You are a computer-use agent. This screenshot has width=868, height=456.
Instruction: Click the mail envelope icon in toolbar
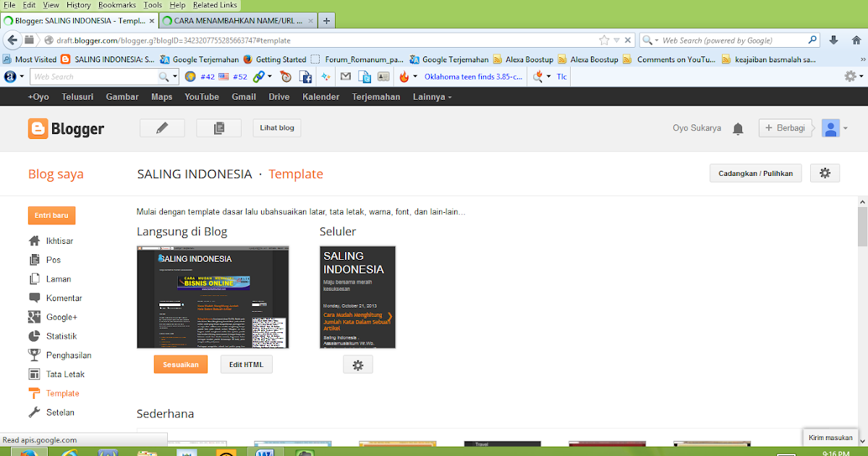tap(346, 76)
